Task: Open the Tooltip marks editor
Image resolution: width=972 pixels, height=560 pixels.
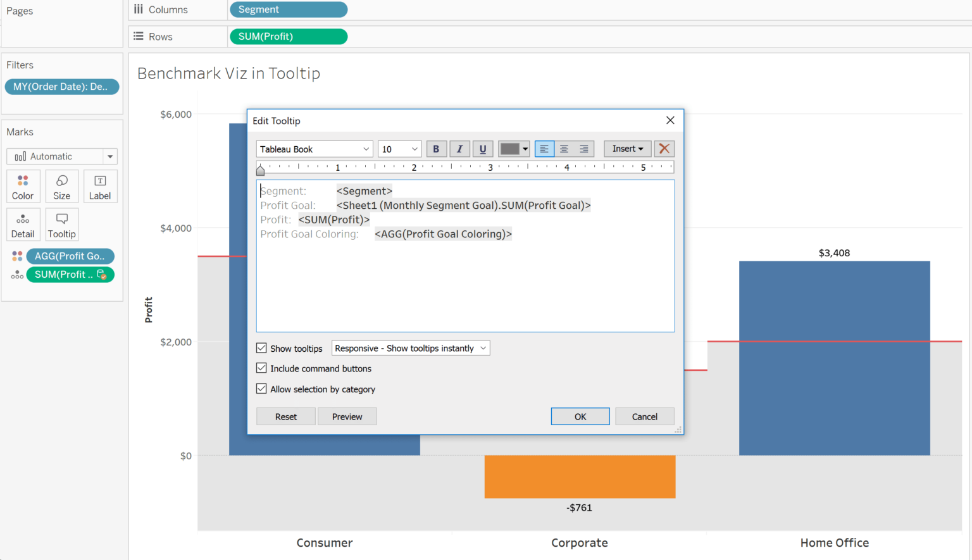Action: 61,224
